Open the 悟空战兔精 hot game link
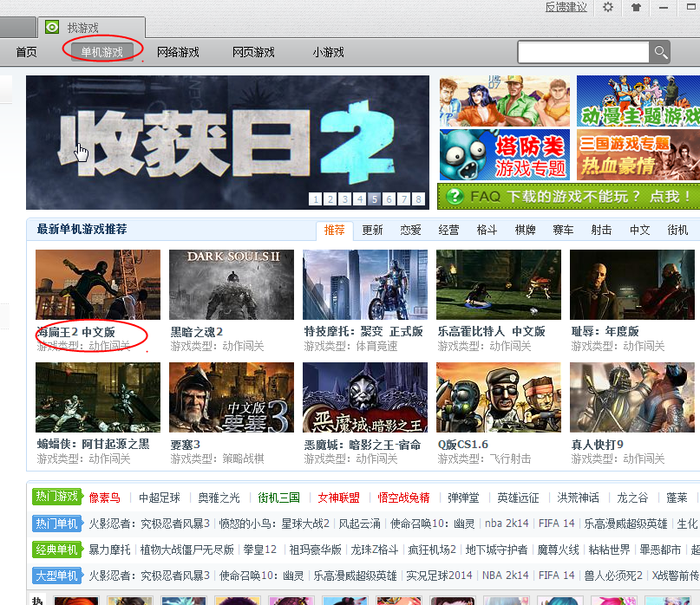The height and width of the screenshot is (605, 700). pos(403,498)
